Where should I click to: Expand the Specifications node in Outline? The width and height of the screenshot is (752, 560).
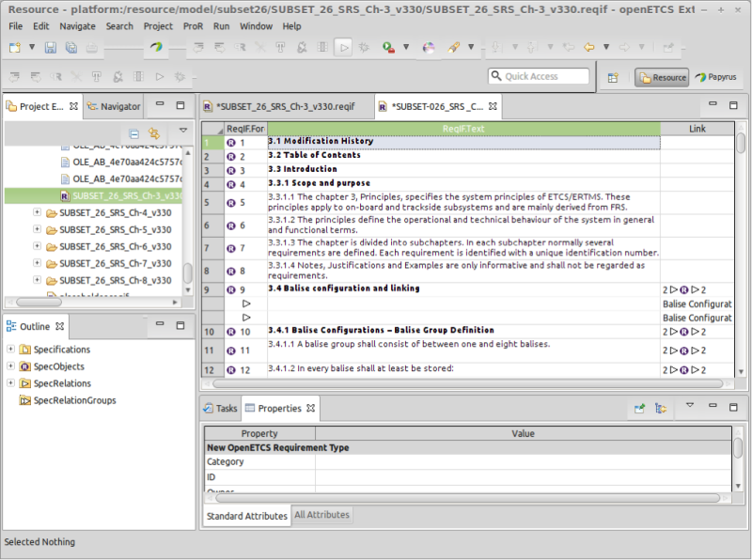[10, 349]
